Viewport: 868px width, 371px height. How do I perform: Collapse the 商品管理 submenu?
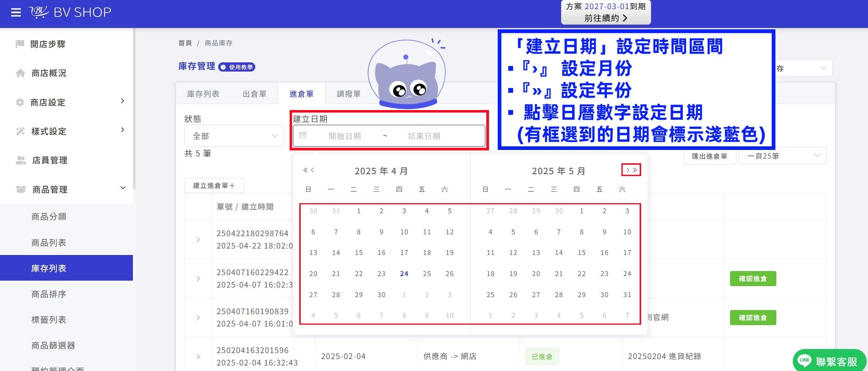pos(122,188)
